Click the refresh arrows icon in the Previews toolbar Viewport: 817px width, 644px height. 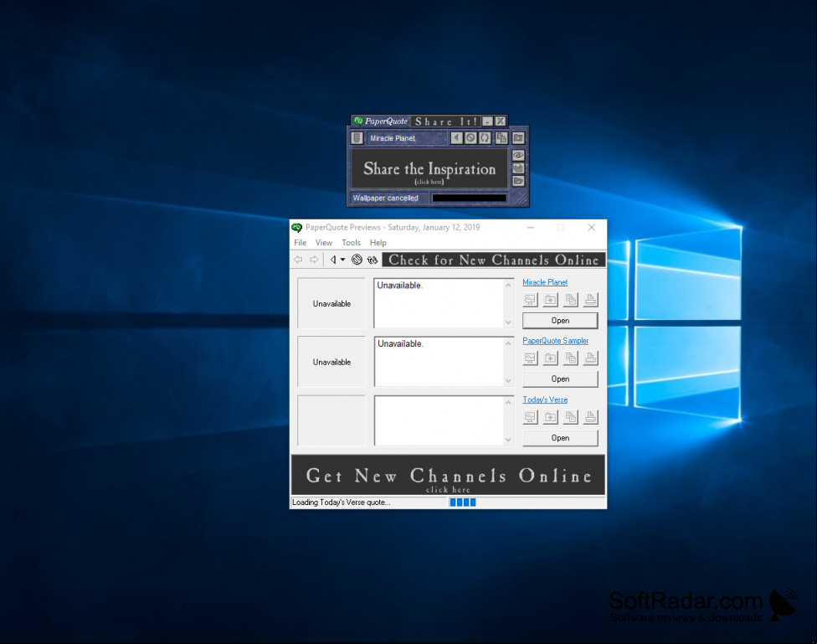pos(372,260)
